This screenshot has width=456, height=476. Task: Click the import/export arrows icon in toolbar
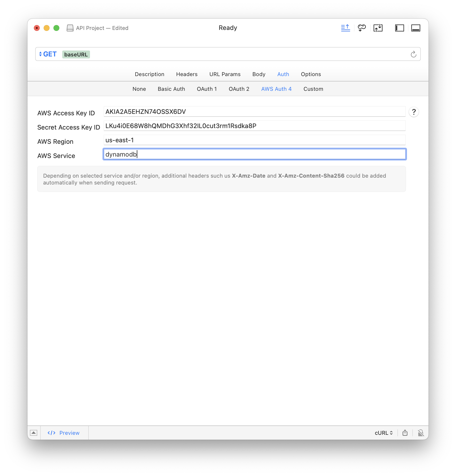coord(378,28)
